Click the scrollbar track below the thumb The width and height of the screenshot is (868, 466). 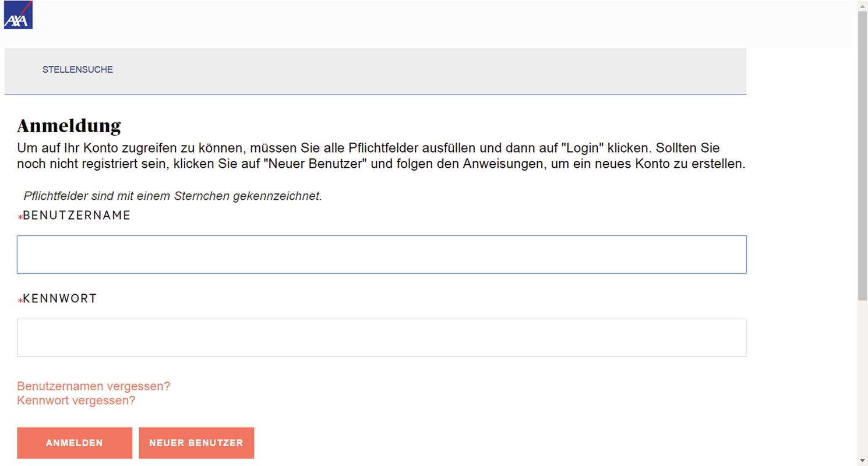click(x=863, y=379)
